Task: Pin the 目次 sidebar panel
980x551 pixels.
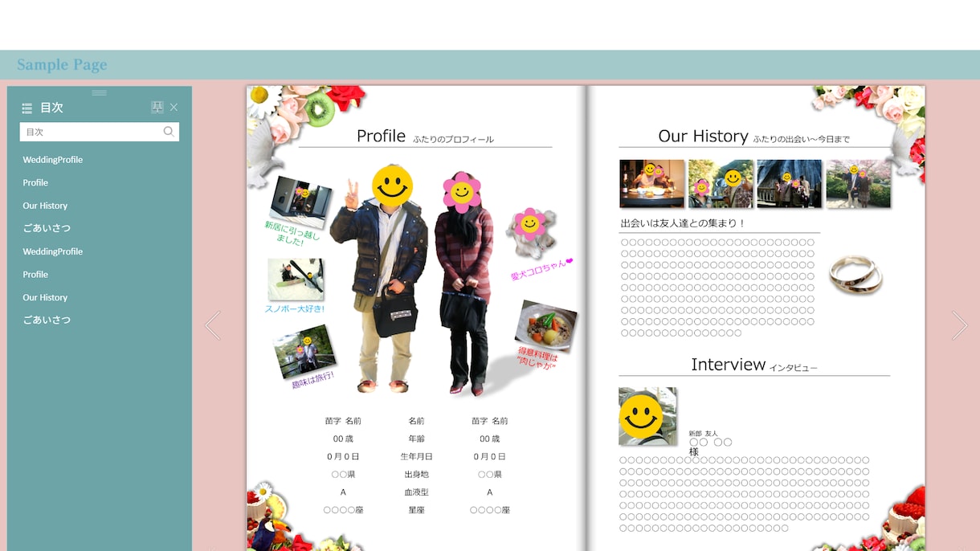Action: coord(157,108)
